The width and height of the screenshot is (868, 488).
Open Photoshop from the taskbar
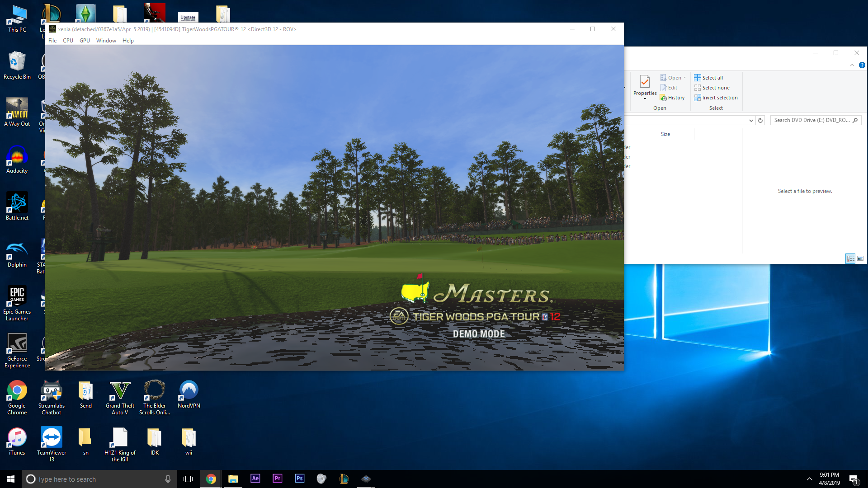tap(299, 479)
